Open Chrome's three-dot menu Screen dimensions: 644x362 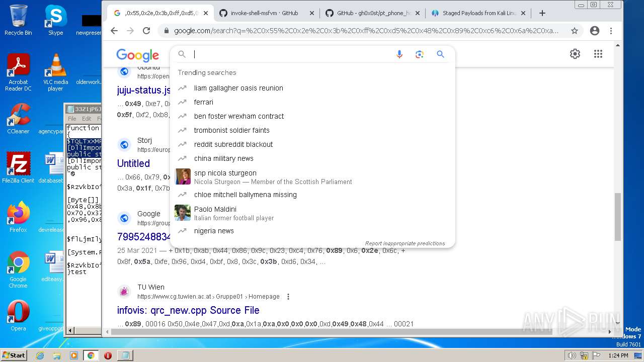coord(611,31)
